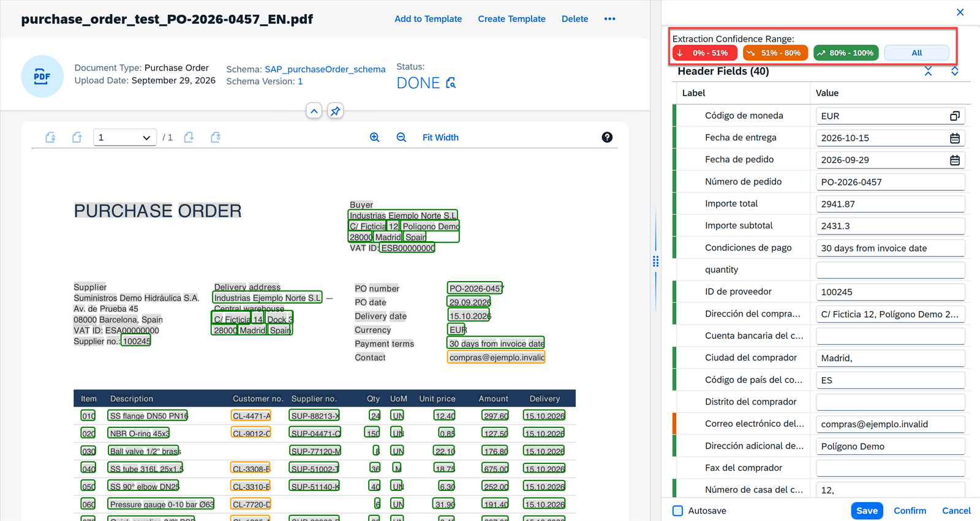Open the three-dot more options menu
980x521 pixels.
click(609, 19)
